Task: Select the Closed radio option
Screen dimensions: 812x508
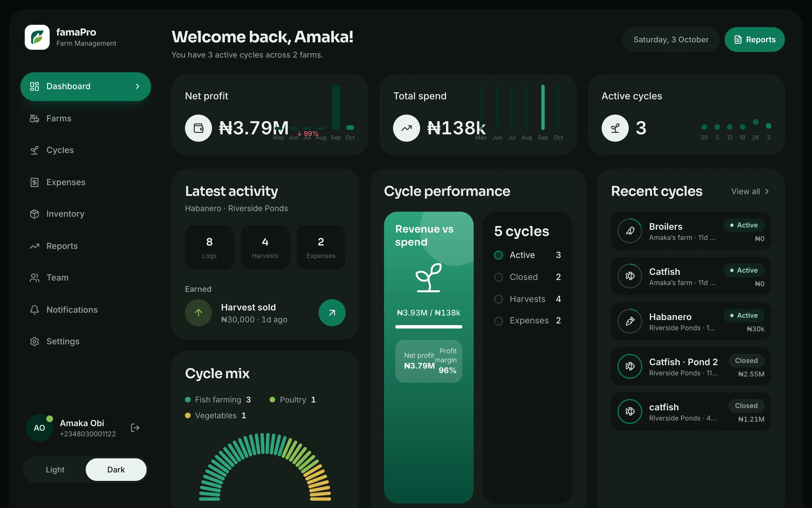Action: pyautogui.click(x=498, y=277)
